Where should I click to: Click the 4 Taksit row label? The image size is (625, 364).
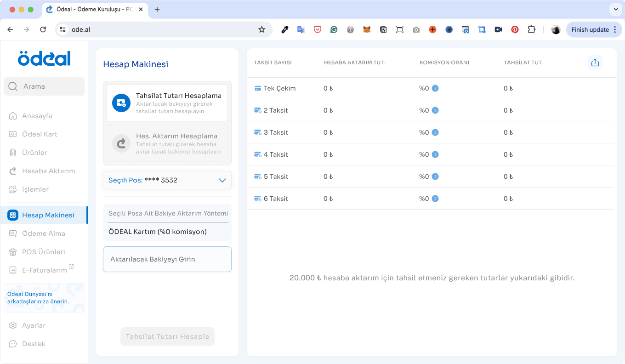point(276,154)
